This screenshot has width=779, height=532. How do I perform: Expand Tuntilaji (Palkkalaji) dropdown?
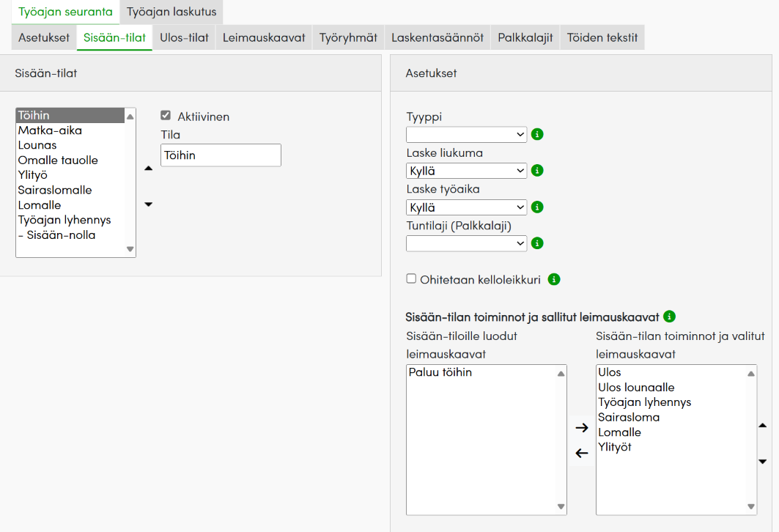(x=466, y=243)
